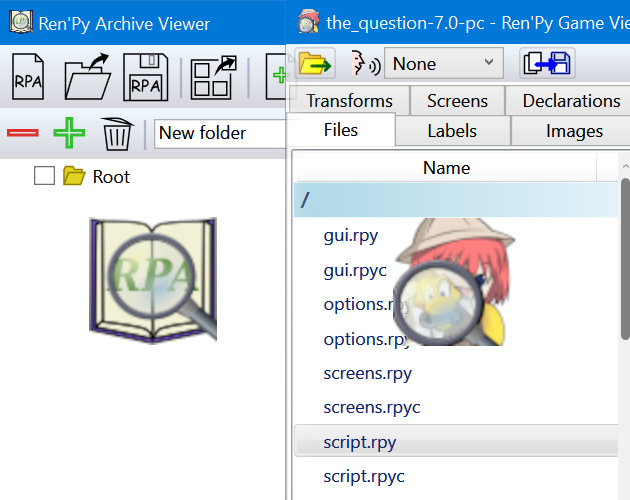Save the RPA archive with the floppy icon
630x500 pixels.
point(145,76)
